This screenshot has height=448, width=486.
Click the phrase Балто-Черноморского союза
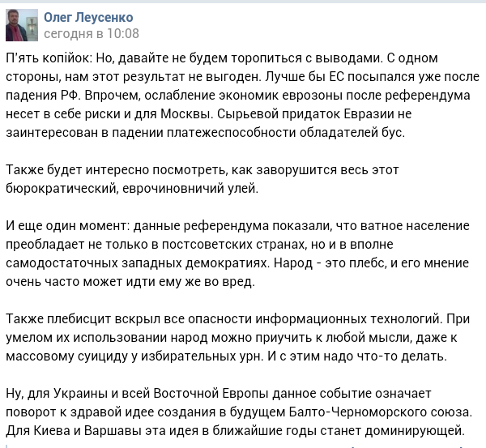[x=381, y=412]
